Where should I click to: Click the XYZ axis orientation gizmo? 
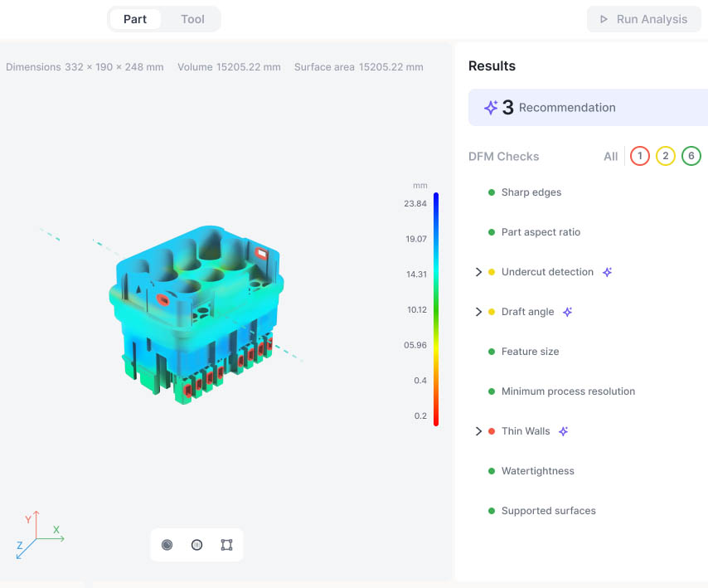(40, 535)
